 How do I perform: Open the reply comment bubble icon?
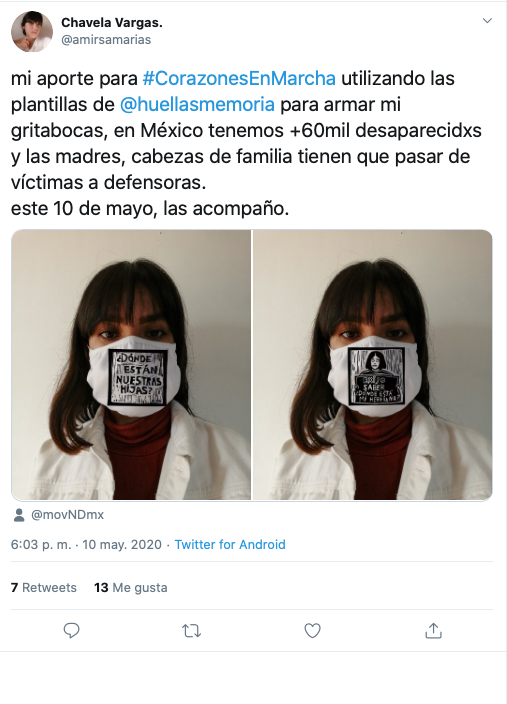coord(71,631)
